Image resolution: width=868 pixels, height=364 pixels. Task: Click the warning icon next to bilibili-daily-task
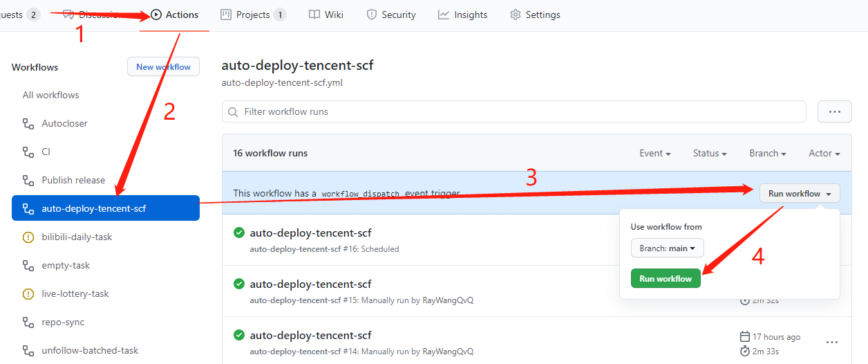pyautogui.click(x=28, y=237)
